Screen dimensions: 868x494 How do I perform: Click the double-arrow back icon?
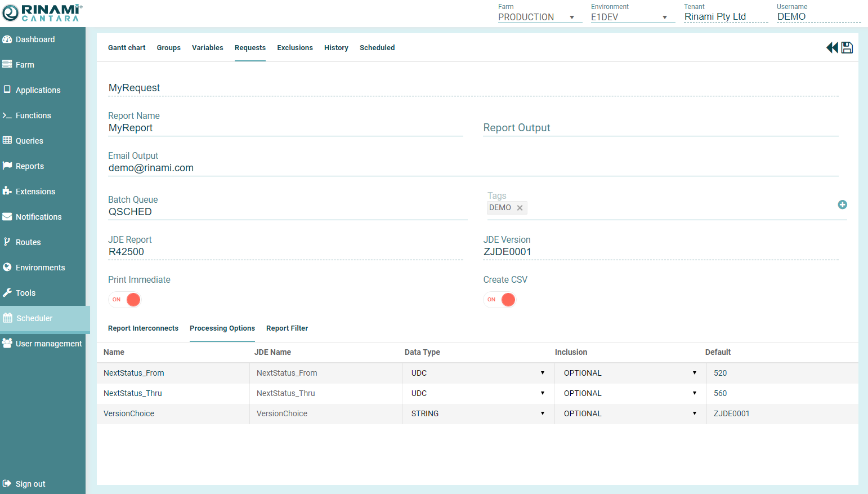(x=832, y=48)
